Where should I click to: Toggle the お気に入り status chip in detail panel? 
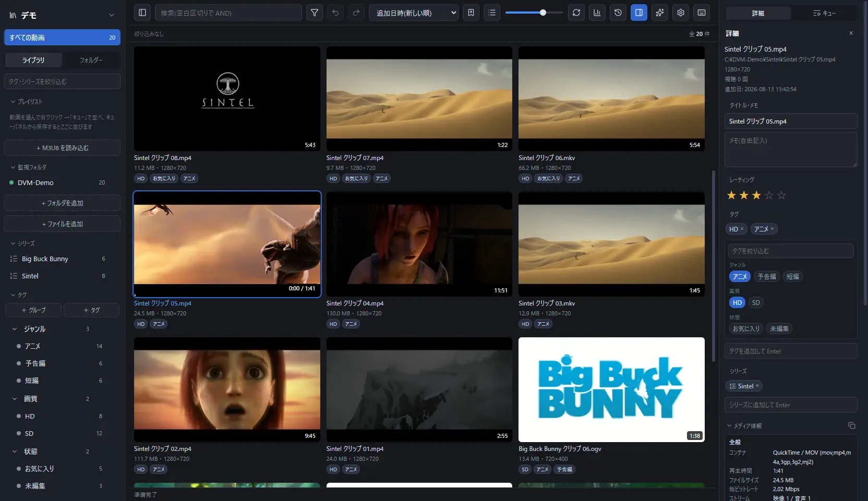point(746,328)
